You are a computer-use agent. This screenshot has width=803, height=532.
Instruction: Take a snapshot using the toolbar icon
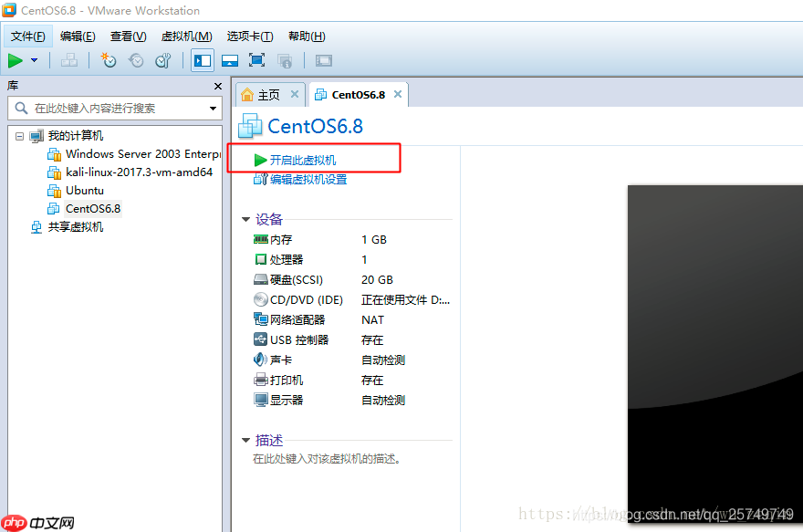click(x=109, y=60)
